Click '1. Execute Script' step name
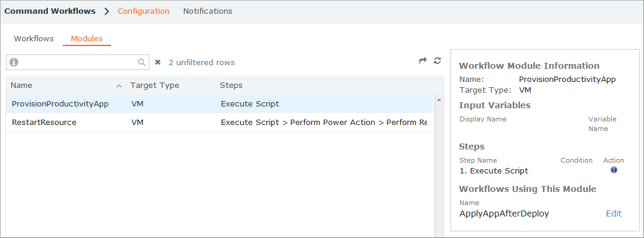 493,170
